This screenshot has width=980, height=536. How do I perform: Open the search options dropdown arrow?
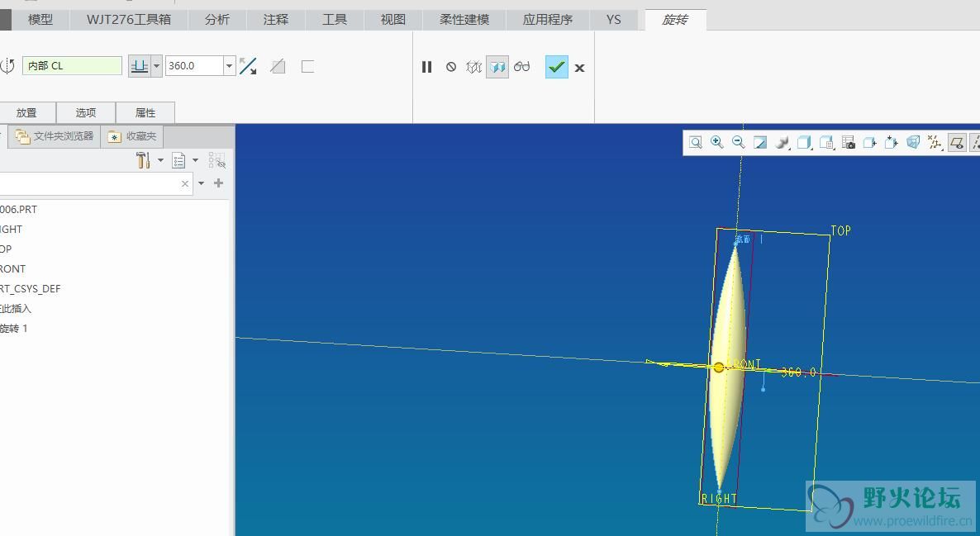click(202, 183)
